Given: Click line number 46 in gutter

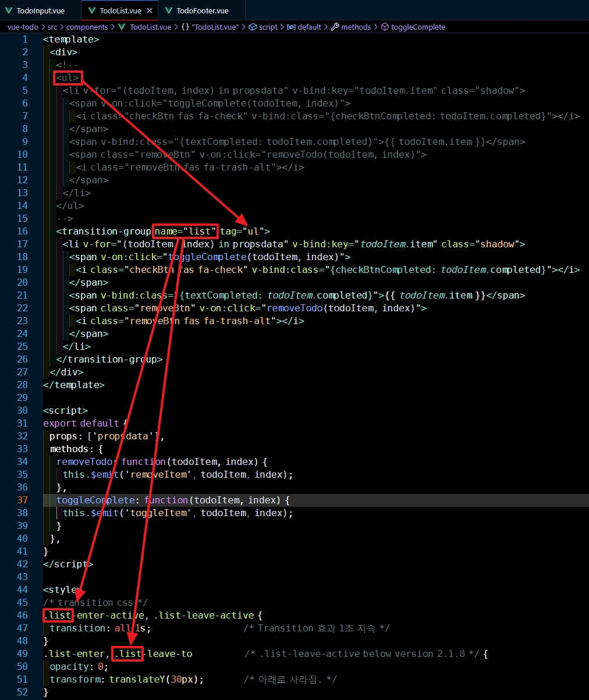Looking at the screenshot, I should [23, 615].
